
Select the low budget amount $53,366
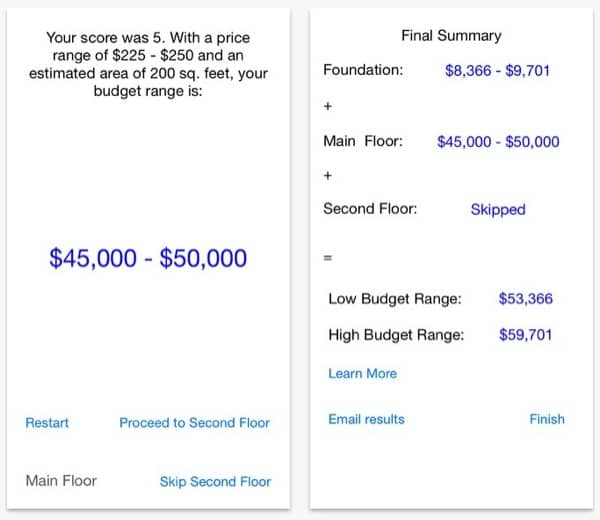pos(525,299)
